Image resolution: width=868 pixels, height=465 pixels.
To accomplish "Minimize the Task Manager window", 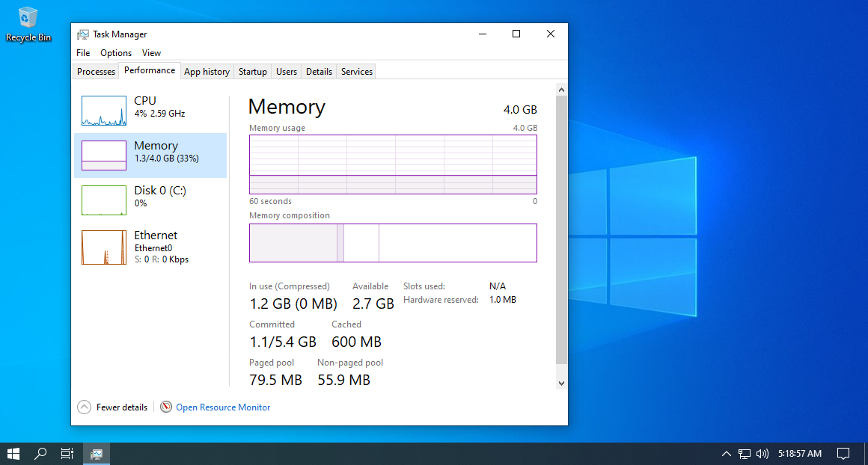I will tap(483, 34).
